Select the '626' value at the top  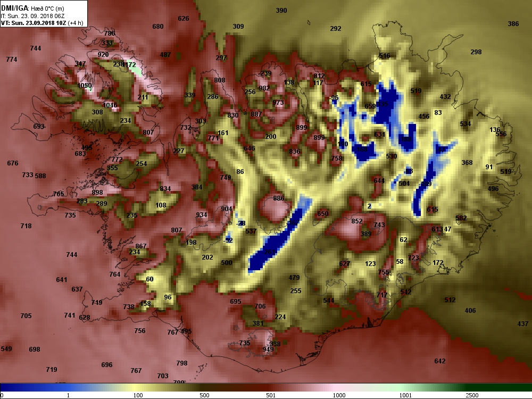[x=183, y=18]
